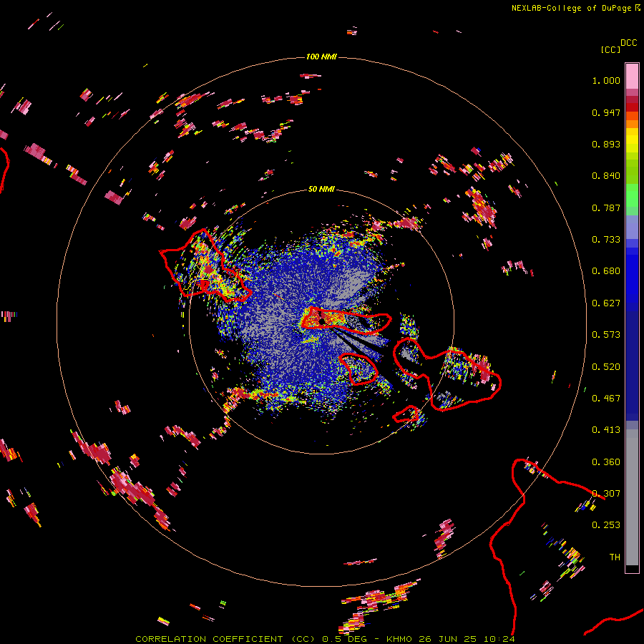Screen dimensions: 644x644
Task: Click the TH threshold label on the scale
Action: pos(615,557)
